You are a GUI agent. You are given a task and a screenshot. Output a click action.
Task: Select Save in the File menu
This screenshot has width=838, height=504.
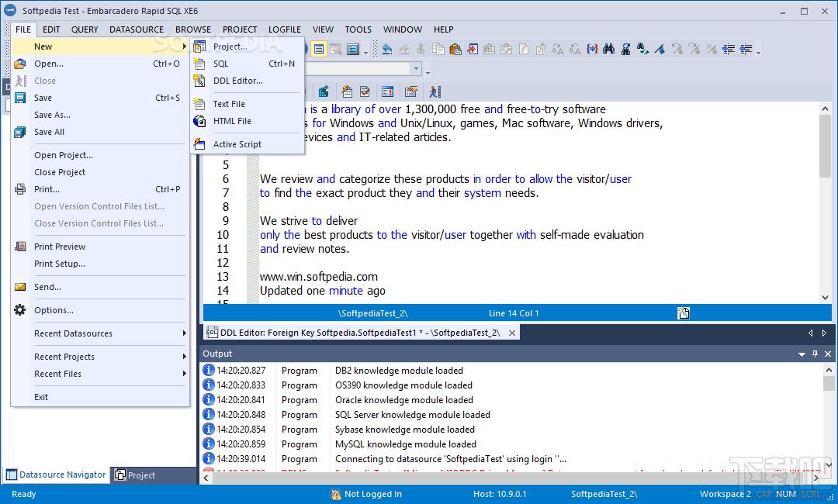pos(100,98)
